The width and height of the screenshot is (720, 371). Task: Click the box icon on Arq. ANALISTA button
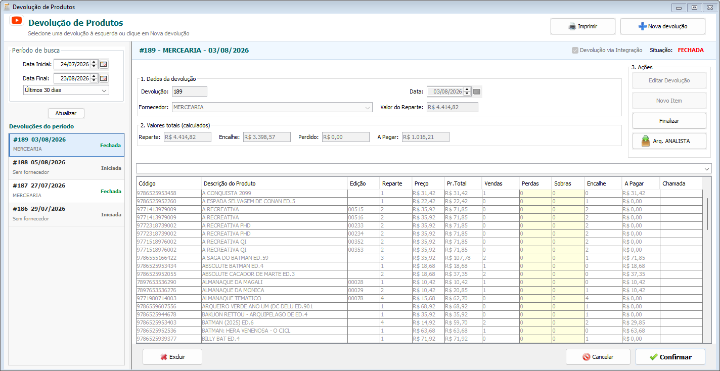(646, 141)
